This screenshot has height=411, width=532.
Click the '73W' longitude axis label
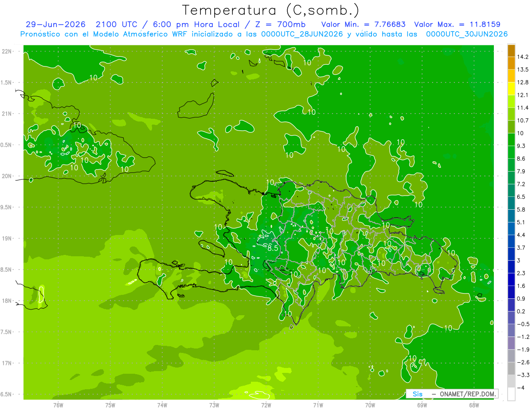pos(214,405)
